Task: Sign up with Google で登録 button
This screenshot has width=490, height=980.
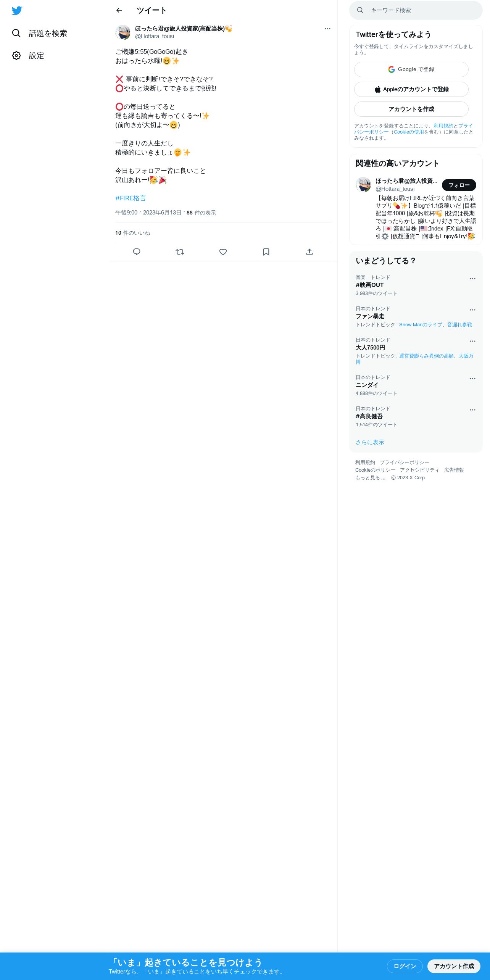Action: [411, 69]
